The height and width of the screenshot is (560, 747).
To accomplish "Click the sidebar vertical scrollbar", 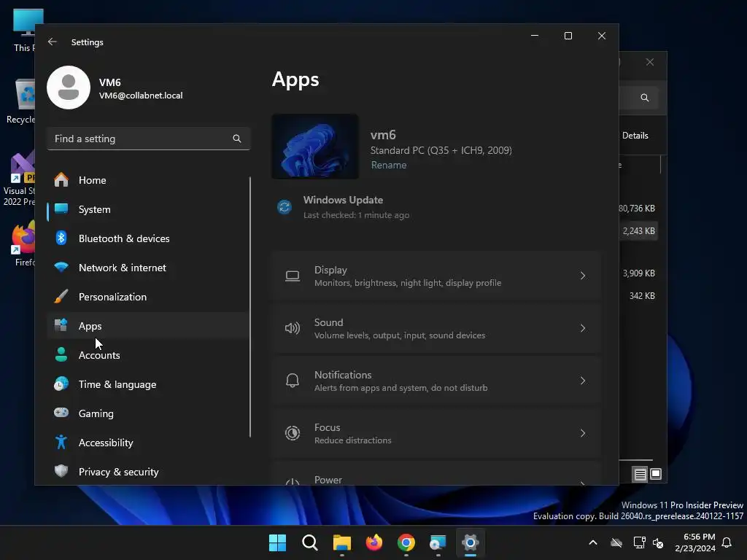I will [250, 307].
